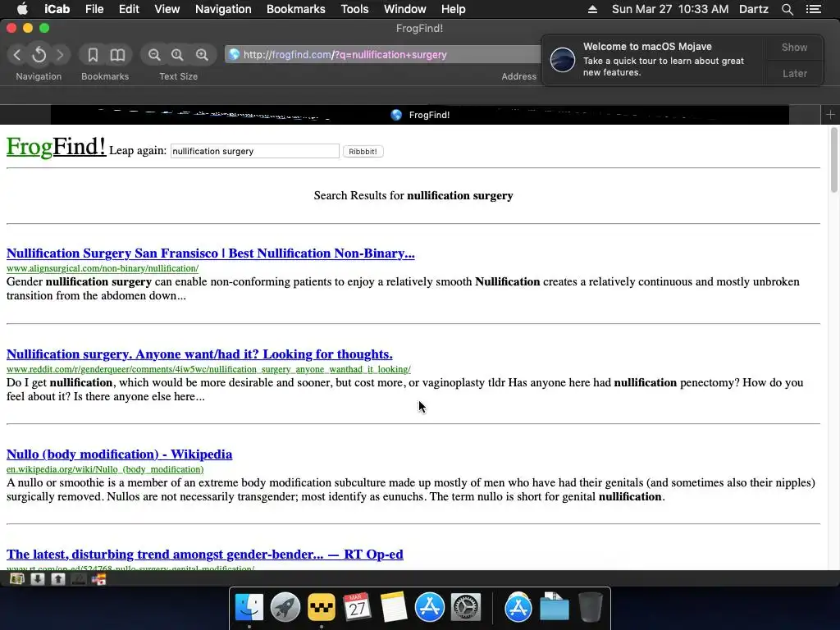The width and height of the screenshot is (840, 630).
Task: Click the Leap again search input field
Action: pyautogui.click(x=255, y=151)
